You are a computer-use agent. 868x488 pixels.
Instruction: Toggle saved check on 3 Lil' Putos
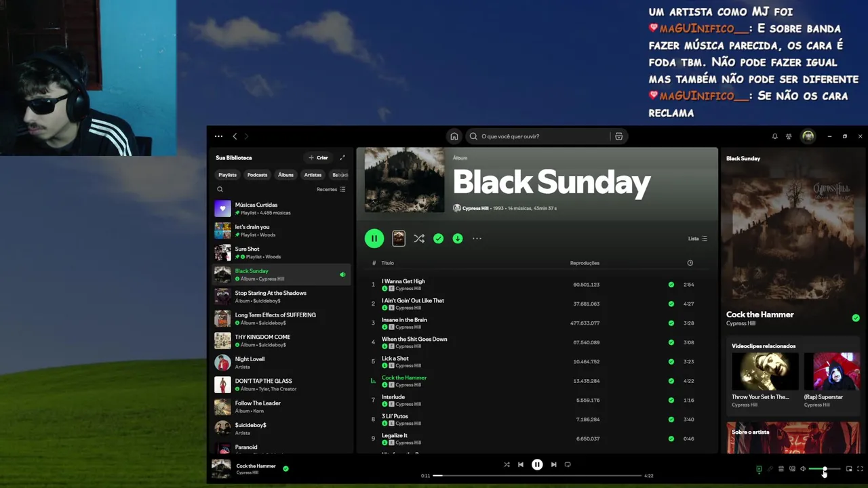(671, 420)
